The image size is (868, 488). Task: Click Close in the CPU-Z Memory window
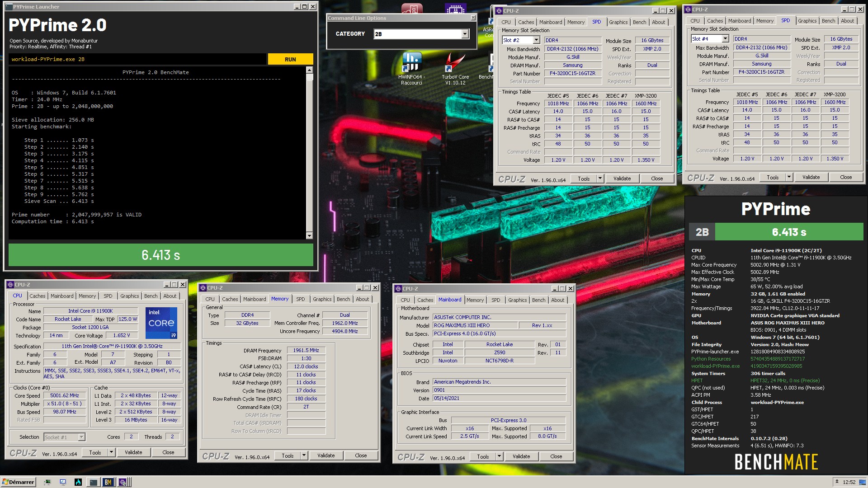(361, 455)
